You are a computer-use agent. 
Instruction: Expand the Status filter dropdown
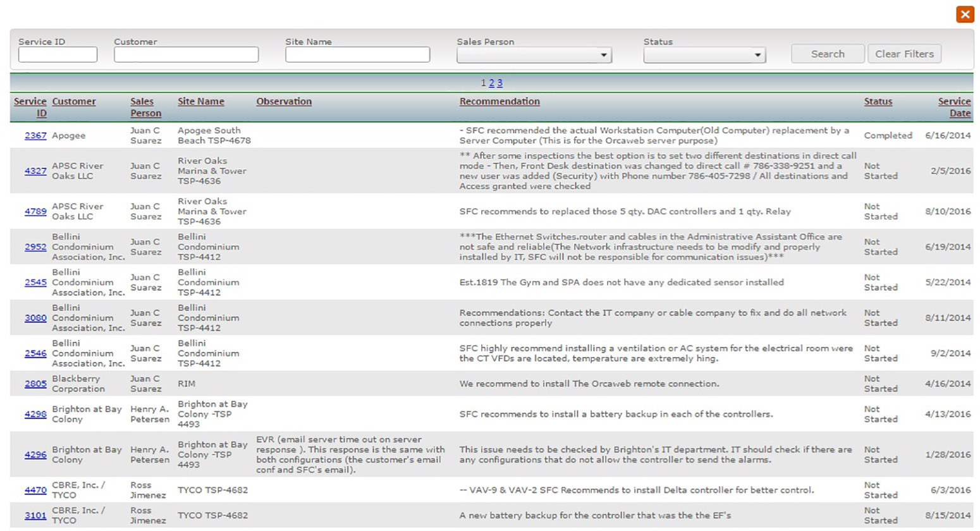click(704, 56)
